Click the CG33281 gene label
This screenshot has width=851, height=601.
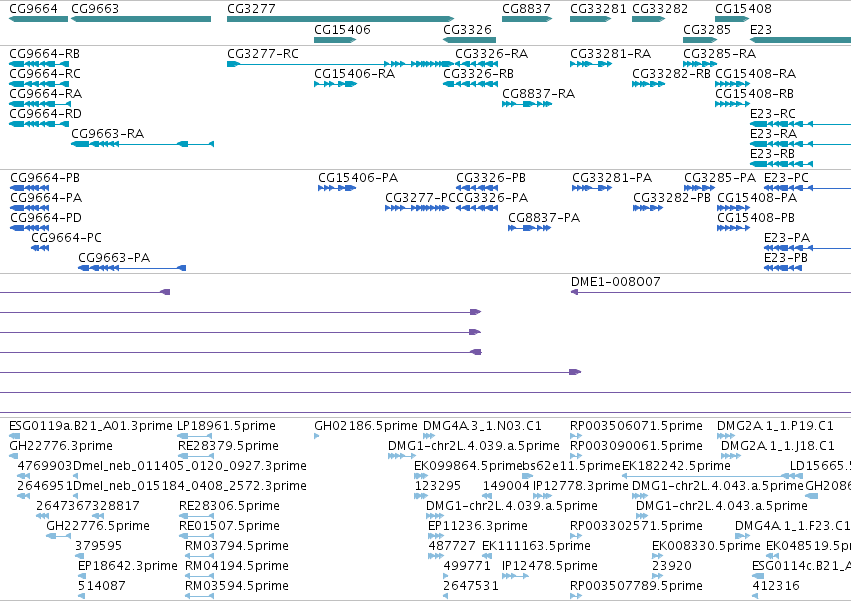[598, 9]
